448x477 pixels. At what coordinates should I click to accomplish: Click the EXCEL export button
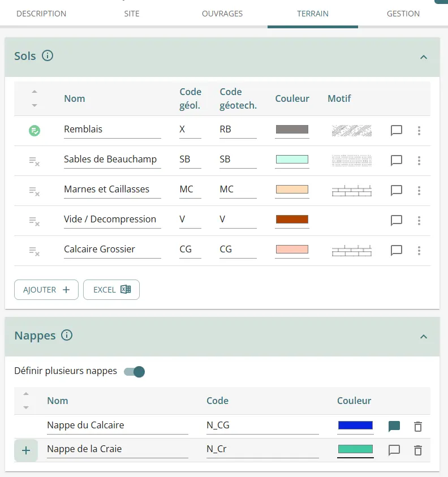(111, 289)
